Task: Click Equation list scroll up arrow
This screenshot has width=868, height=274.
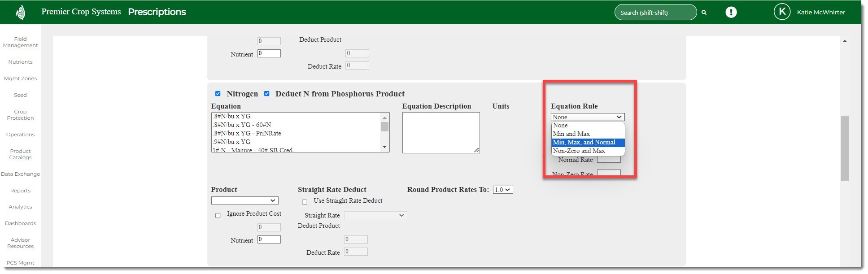Action: coord(384,117)
